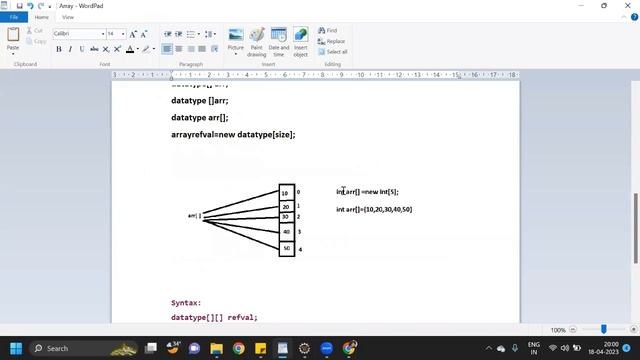Open paragraph settings dialog
This screenshot has height=360, width=640.
(214, 49)
